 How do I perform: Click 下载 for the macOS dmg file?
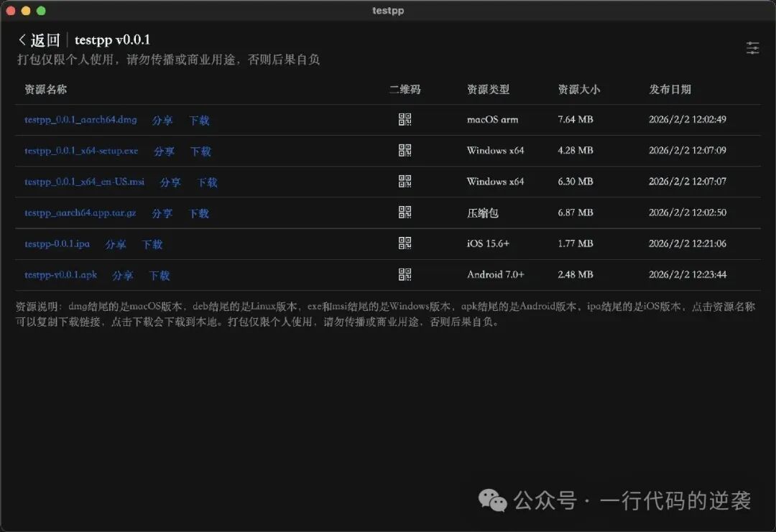pos(199,120)
